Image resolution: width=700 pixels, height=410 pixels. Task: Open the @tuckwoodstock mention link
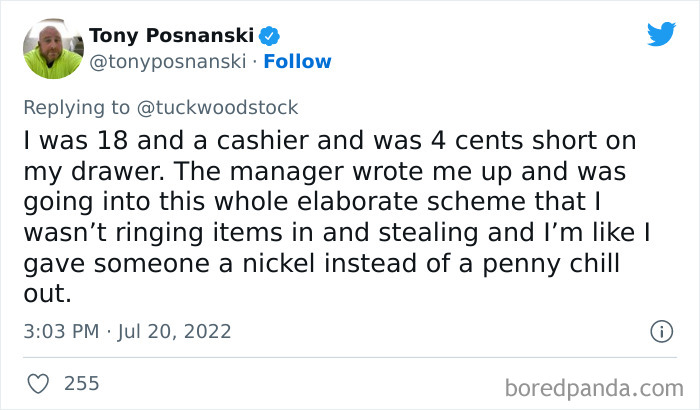[x=227, y=107]
